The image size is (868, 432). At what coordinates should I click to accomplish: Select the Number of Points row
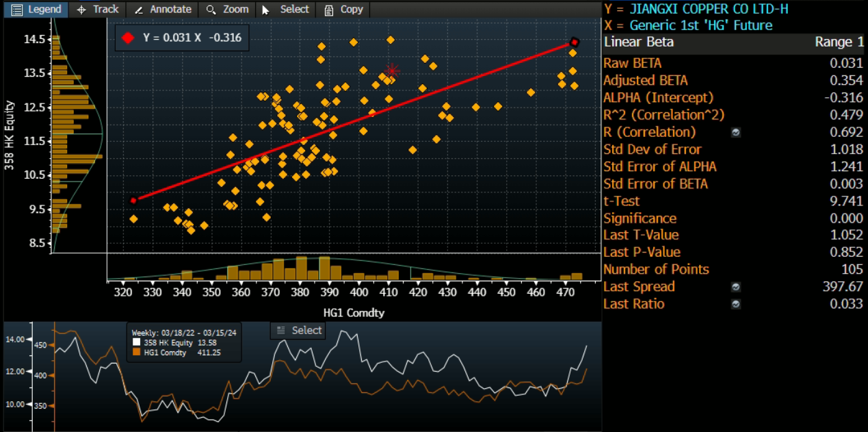click(x=733, y=269)
